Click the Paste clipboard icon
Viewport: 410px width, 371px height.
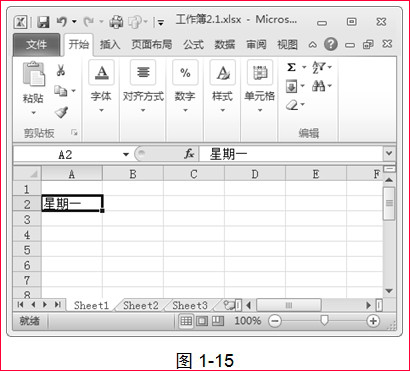34,74
